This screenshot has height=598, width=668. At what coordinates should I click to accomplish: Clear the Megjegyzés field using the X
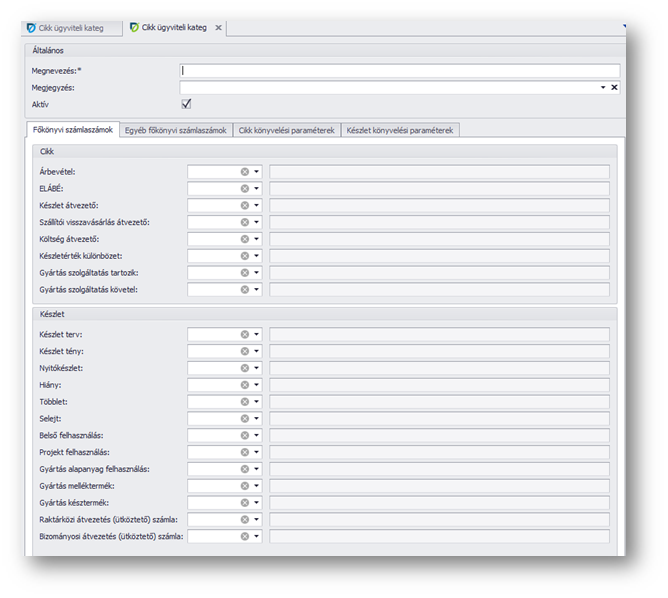click(x=614, y=88)
